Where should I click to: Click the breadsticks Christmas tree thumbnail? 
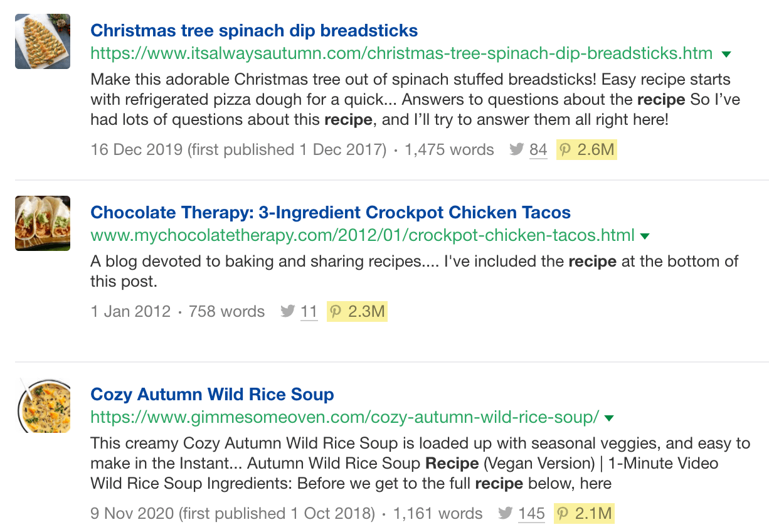(x=42, y=41)
